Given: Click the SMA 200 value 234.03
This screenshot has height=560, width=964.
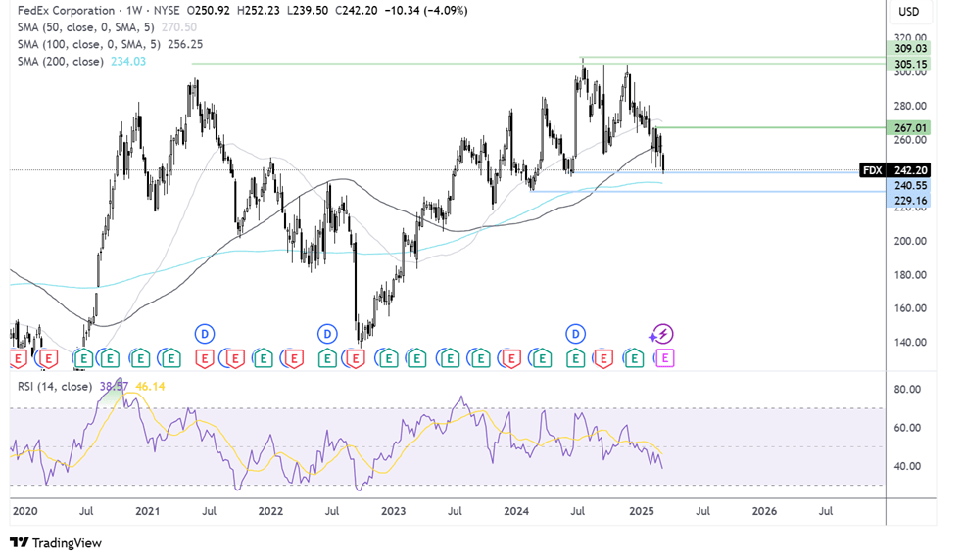Looking at the screenshot, I should pos(128,62).
